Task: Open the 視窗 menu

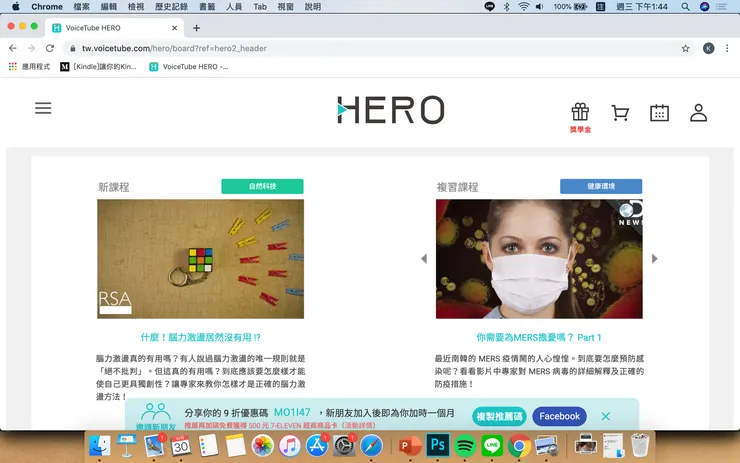Action: click(286, 7)
